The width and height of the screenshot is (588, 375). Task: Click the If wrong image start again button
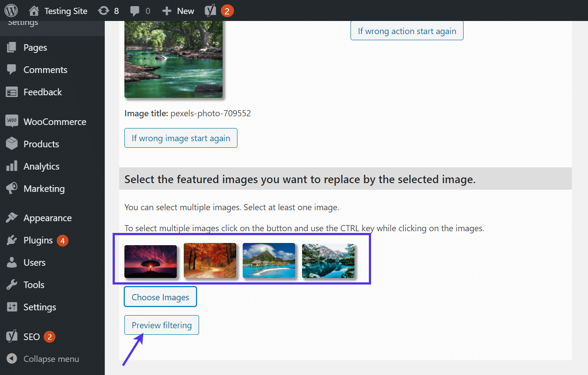point(181,138)
